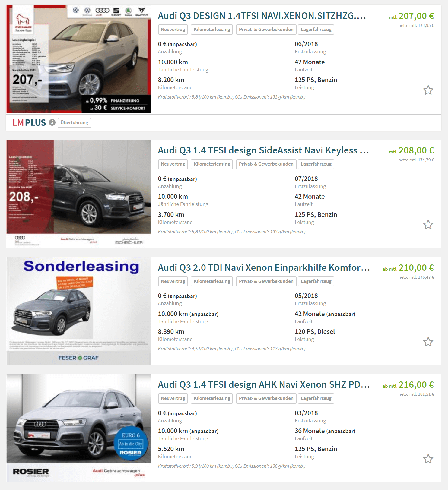Click Neuvertrag tag on 208,00 € listing
Image resolution: width=448 pixels, height=490 pixels.
click(173, 164)
